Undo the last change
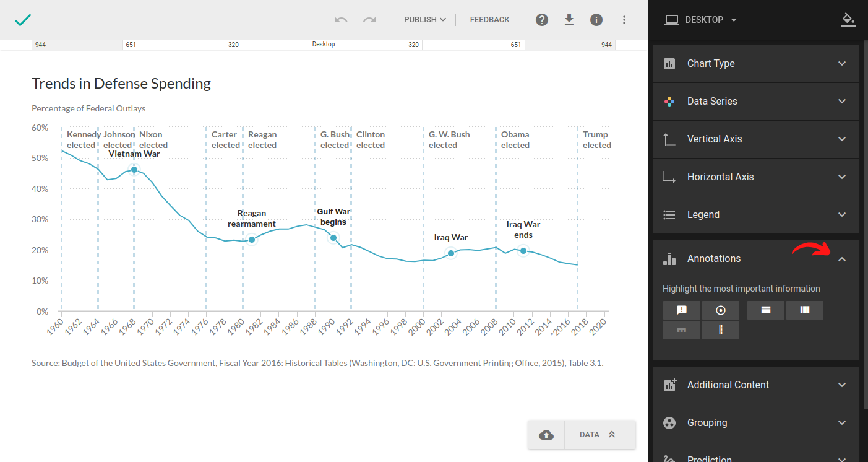Image resolution: width=868 pixels, height=462 pixels. click(x=341, y=20)
